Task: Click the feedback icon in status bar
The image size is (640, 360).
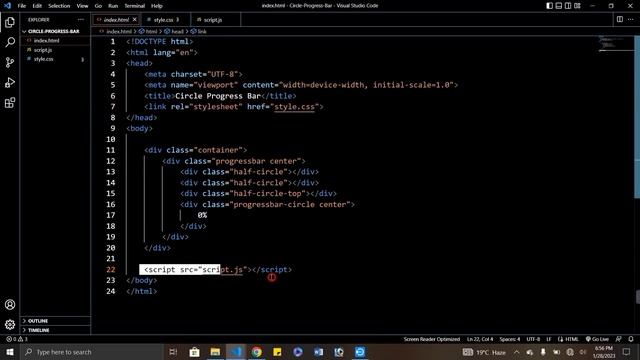Action: click(x=619, y=339)
